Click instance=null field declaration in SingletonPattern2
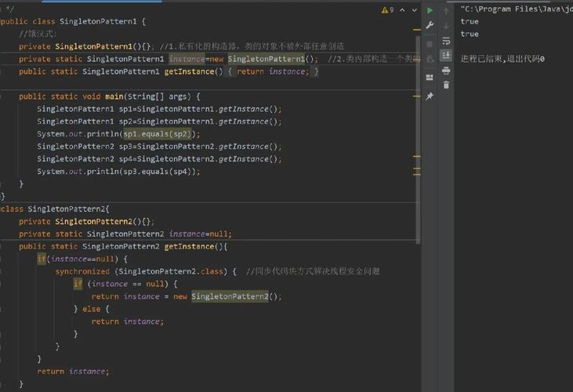Viewport: 573px width, 392px height. tap(200, 234)
